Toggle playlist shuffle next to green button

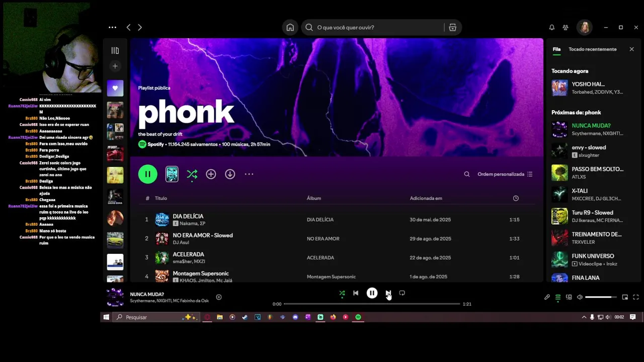click(x=192, y=174)
